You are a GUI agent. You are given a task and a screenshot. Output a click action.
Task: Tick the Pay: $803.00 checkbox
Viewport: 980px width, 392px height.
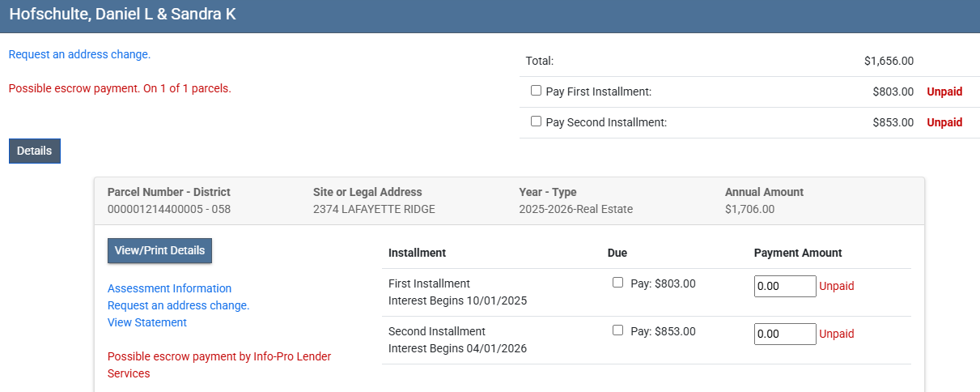(618, 283)
